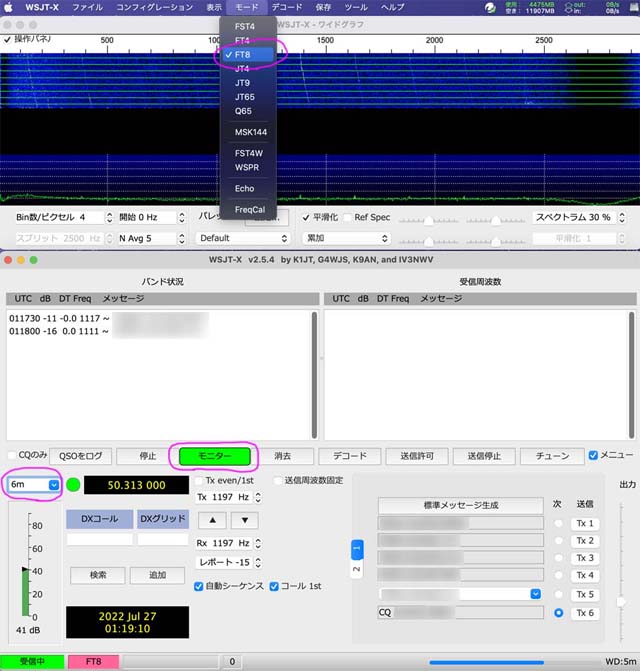The height and width of the screenshot is (671, 640).
Task: Click the DXコール input field
Action: [99, 539]
